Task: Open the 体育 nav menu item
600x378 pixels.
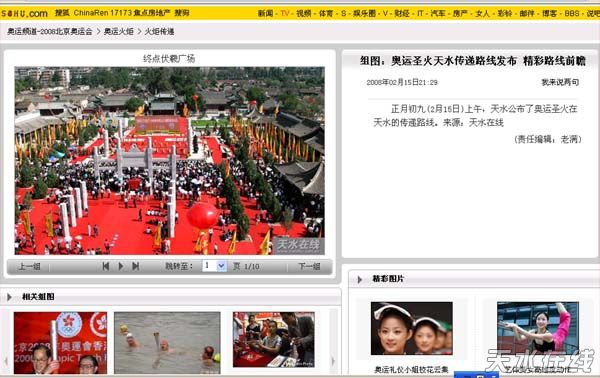Action: 326,13
